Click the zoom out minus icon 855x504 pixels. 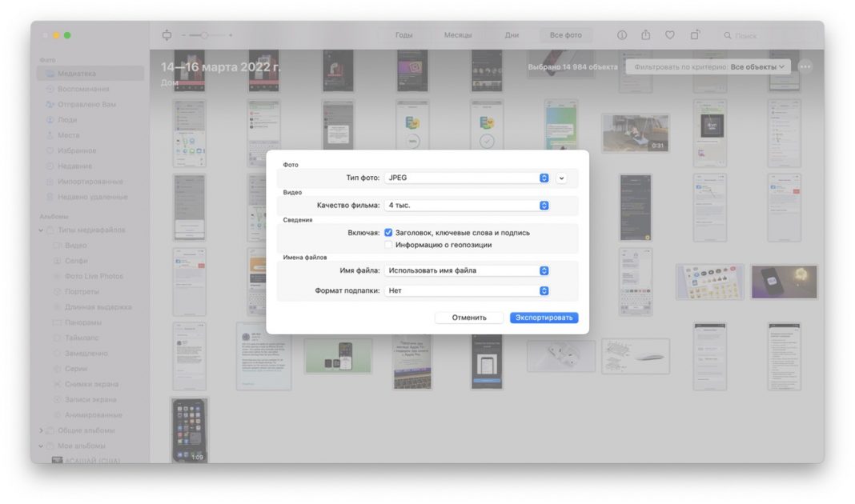pyautogui.click(x=183, y=35)
